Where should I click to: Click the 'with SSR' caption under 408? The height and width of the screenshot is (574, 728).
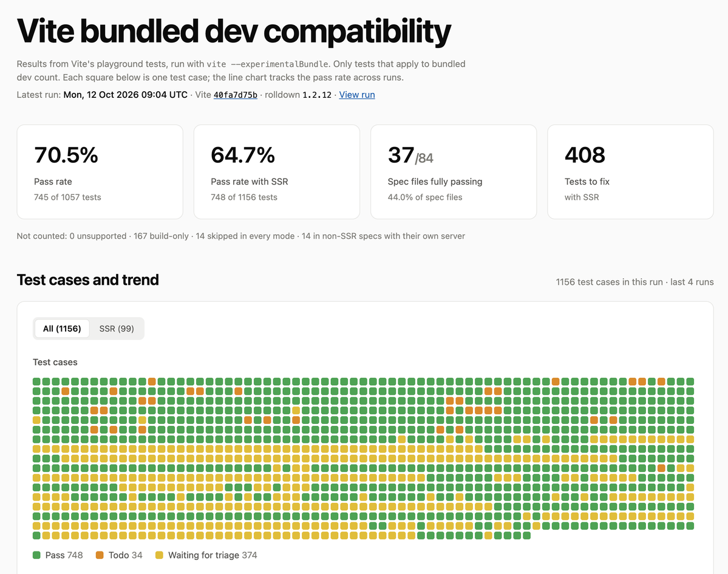(x=582, y=197)
